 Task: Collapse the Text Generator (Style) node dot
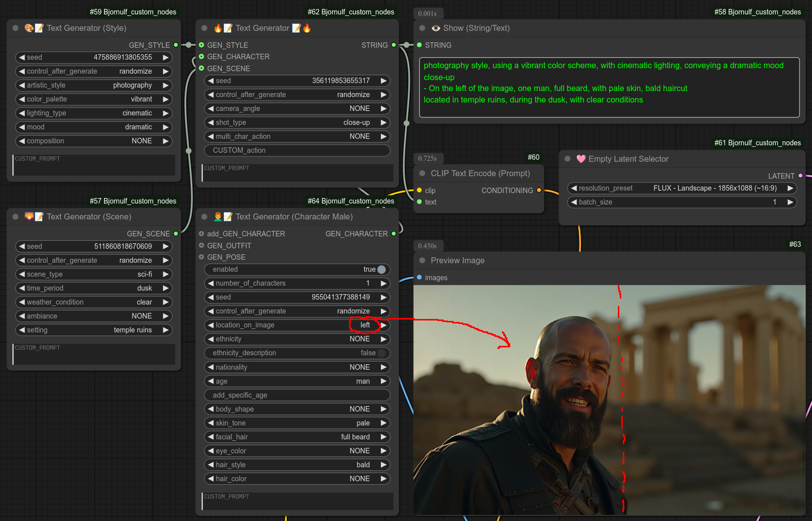[15, 28]
